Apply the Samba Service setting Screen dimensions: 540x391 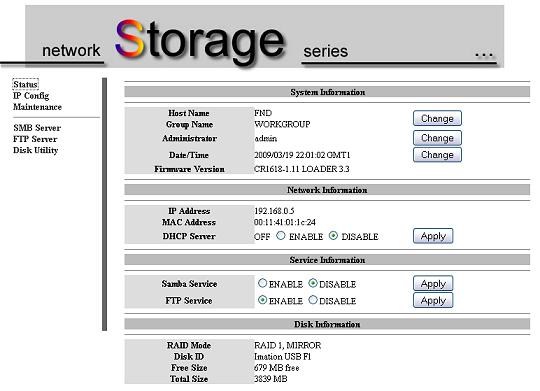(433, 284)
